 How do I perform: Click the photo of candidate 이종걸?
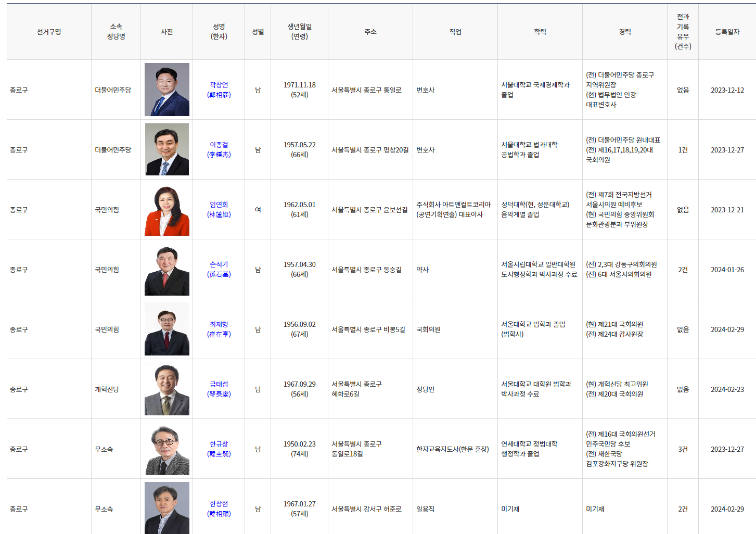click(x=167, y=149)
